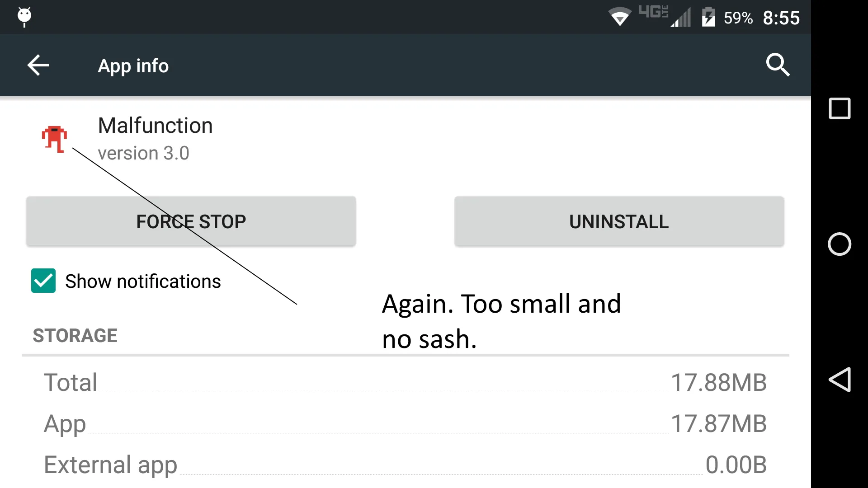Tap the back arrow in App info
Viewport: 868px width, 488px height.
[x=38, y=66]
